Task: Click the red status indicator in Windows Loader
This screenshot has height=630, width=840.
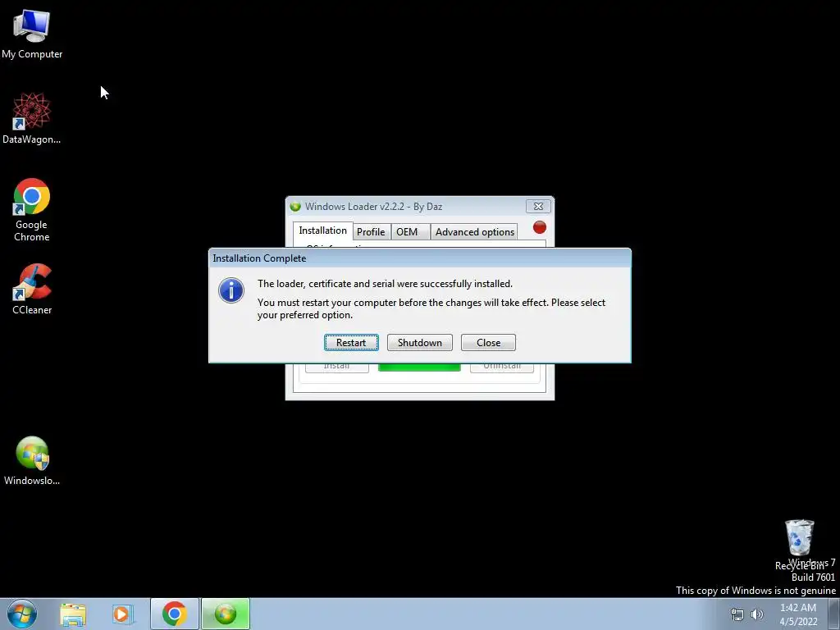Action: (x=540, y=228)
